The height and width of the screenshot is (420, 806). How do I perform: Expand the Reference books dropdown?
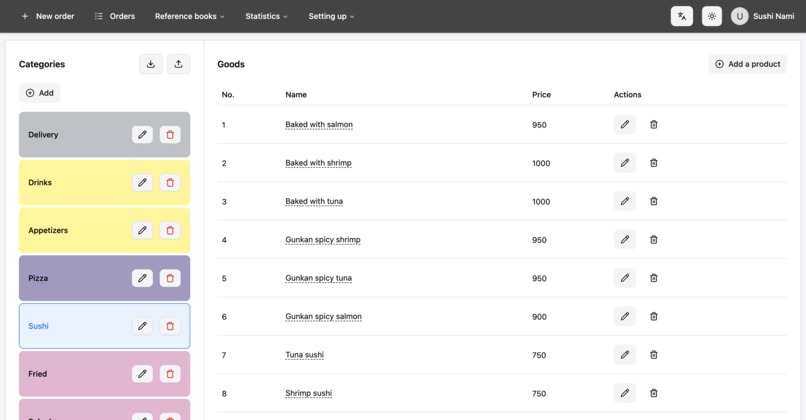(190, 16)
